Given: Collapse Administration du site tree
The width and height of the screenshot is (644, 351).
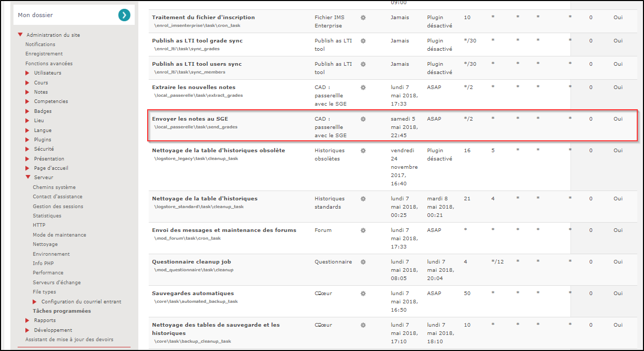Looking at the screenshot, I should tap(20, 35).
